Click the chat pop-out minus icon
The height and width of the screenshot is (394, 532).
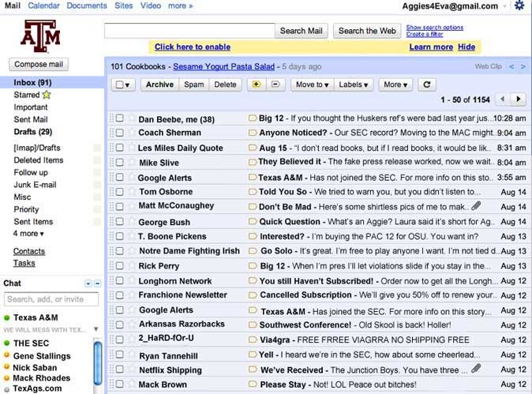97,283
